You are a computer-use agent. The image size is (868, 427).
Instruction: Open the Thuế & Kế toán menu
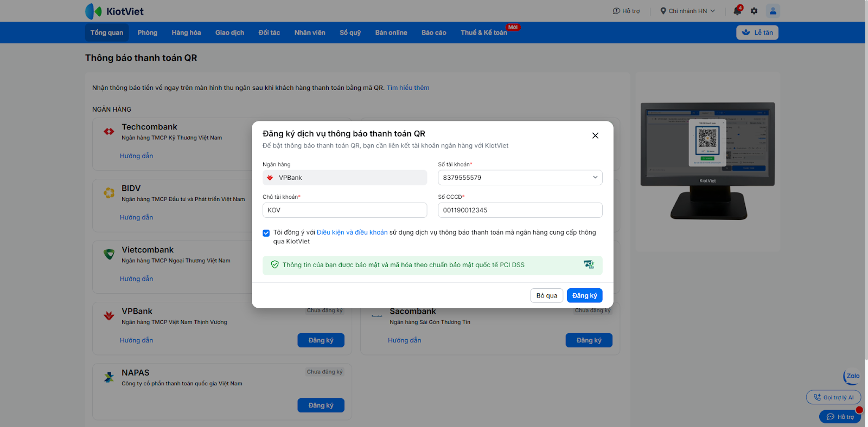coord(484,33)
